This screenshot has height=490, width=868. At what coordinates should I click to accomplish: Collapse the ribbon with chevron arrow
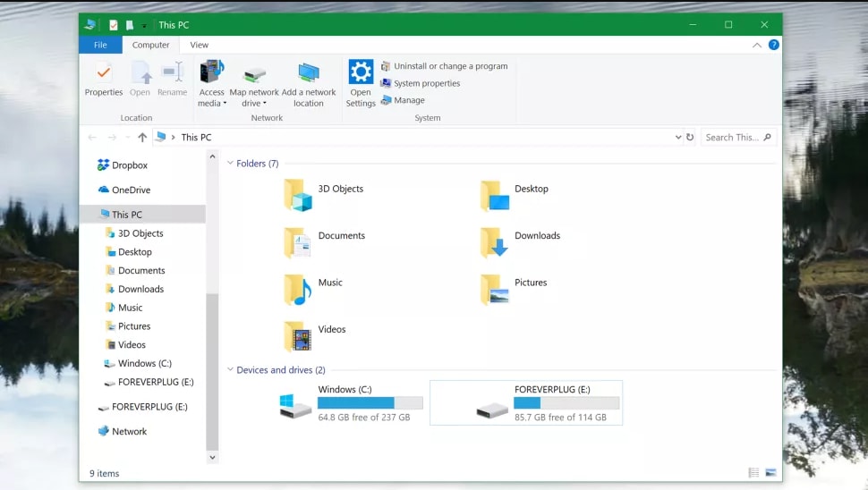[x=757, y=45]
